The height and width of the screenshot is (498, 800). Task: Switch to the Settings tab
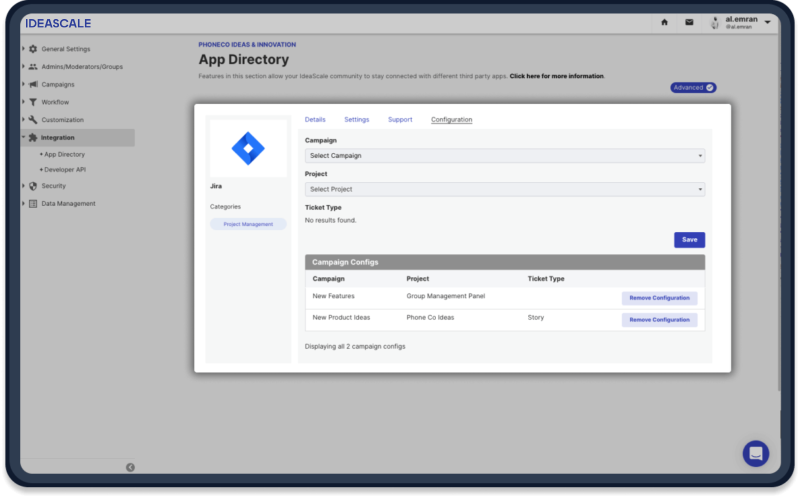[357, 119]
